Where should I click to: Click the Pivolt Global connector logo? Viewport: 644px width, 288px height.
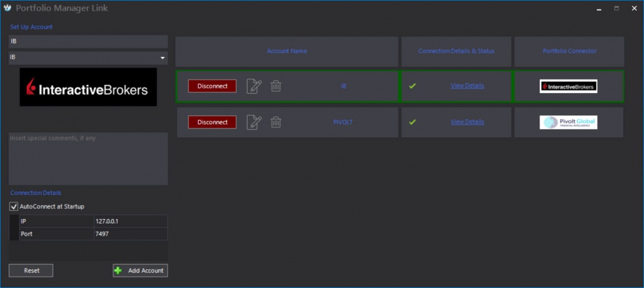point(568,123)
